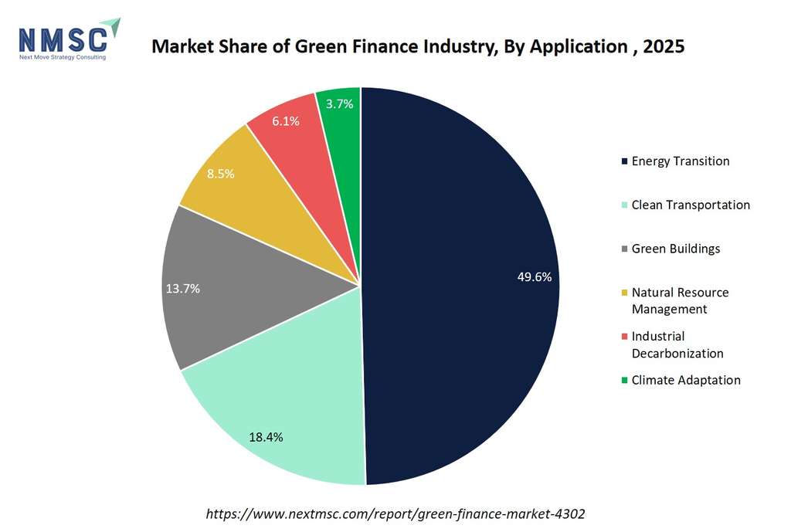Select the Energy Transition legend label

681,161
